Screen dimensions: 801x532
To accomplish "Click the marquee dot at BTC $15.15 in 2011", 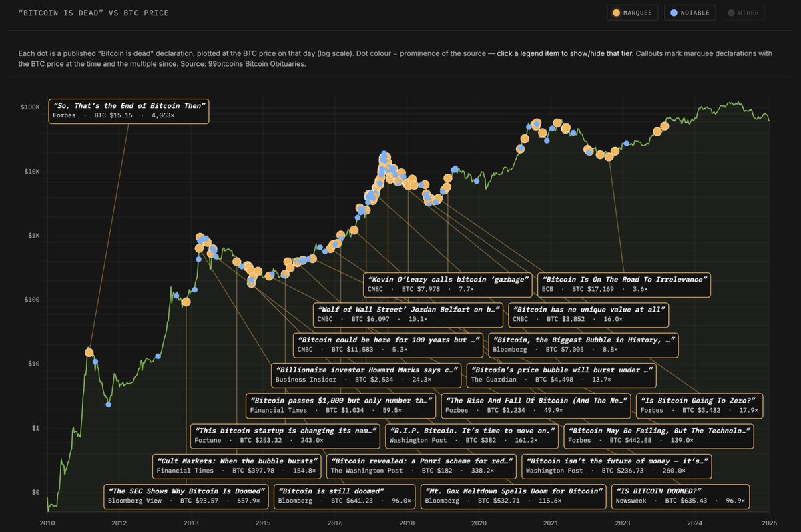I will click(x=89, y=352).
